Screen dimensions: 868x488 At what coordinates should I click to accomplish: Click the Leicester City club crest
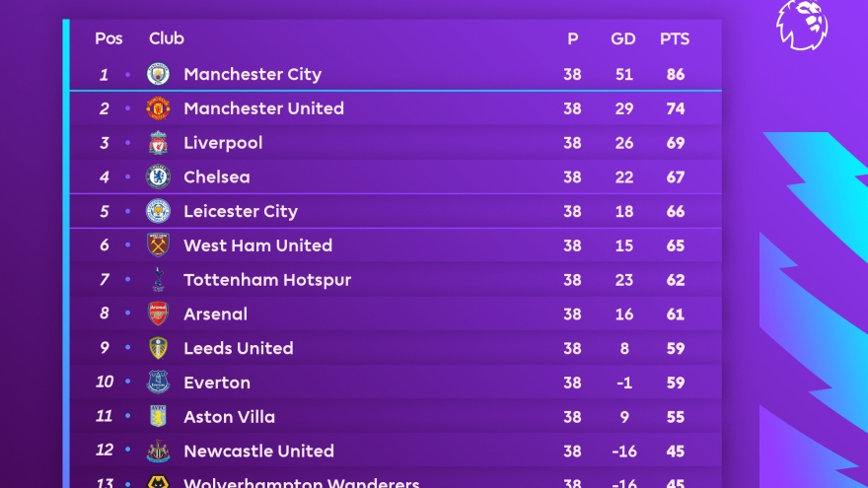point(158,211)
